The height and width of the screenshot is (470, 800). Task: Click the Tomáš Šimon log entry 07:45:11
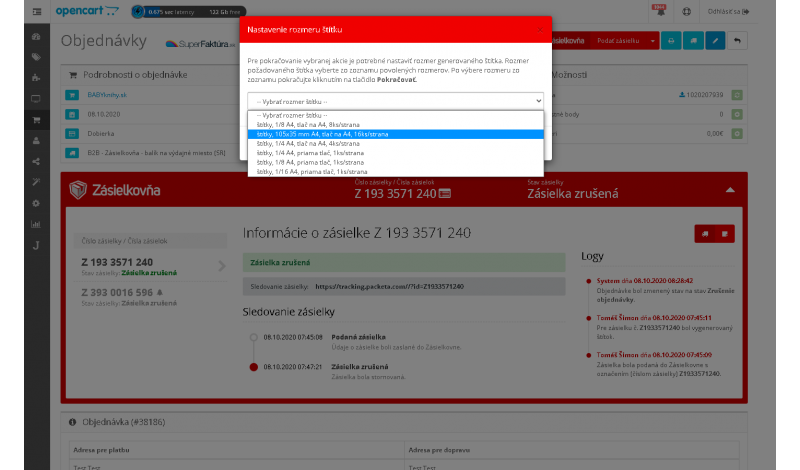pyautogui.click(x=665, y=327)
